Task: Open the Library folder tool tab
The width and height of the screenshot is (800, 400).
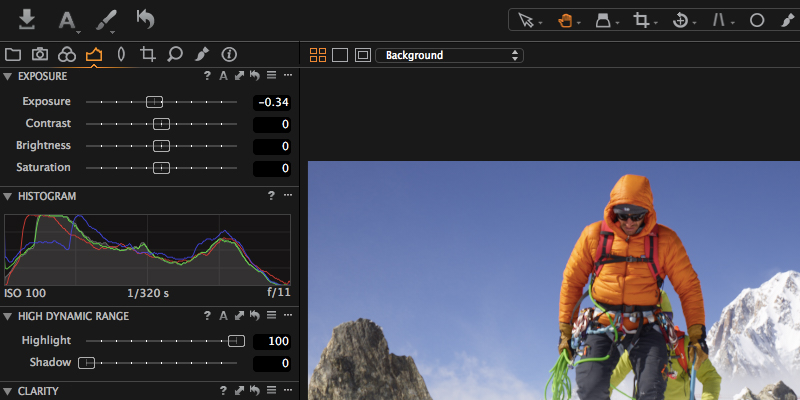Action: (13, 54)
